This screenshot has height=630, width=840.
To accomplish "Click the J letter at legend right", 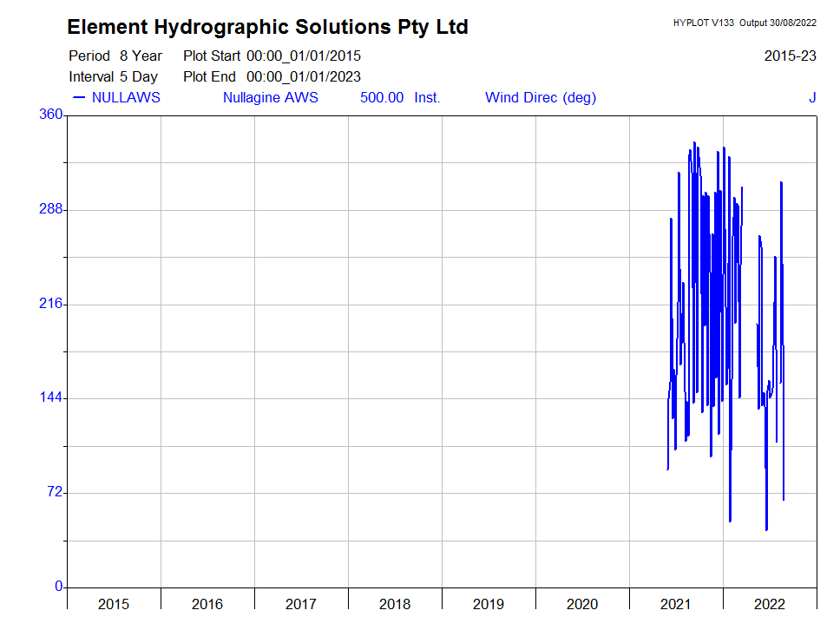I will click(x=812, y=97).
